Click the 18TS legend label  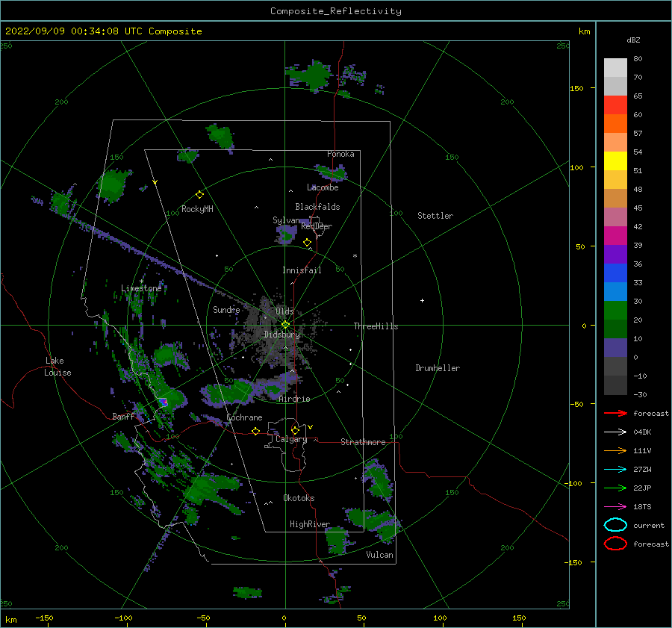tap(642, 507)
